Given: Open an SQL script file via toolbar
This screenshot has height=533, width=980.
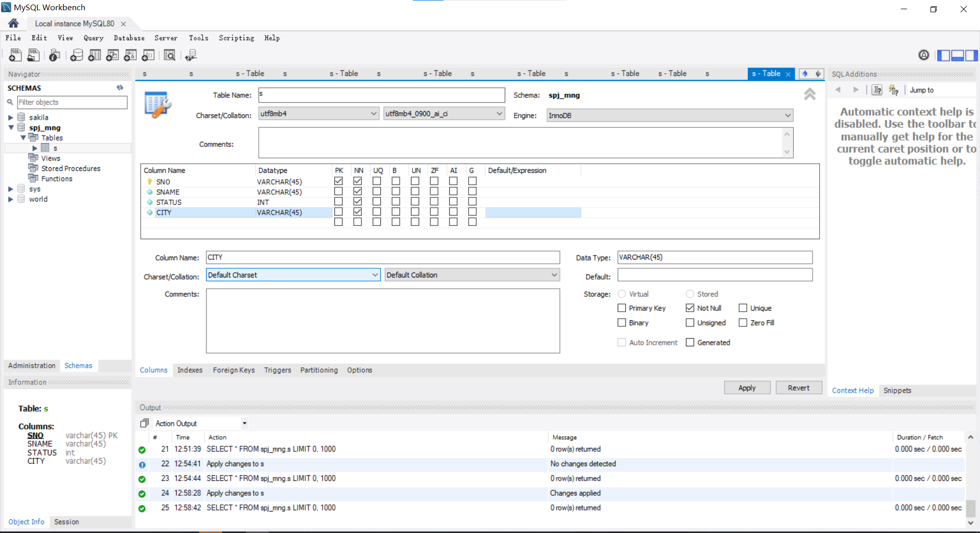Looking at the screenshot, I should [x=34, y=55].
